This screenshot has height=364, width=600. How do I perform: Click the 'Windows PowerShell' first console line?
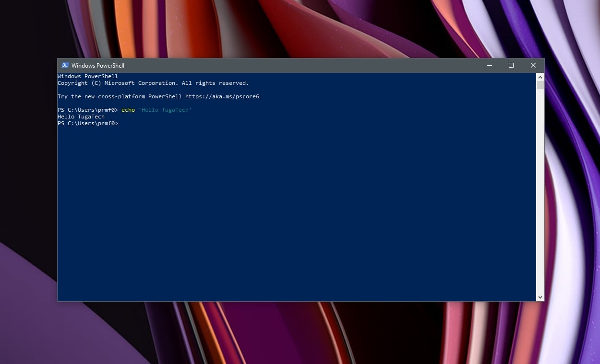click(x=88, y=76)
